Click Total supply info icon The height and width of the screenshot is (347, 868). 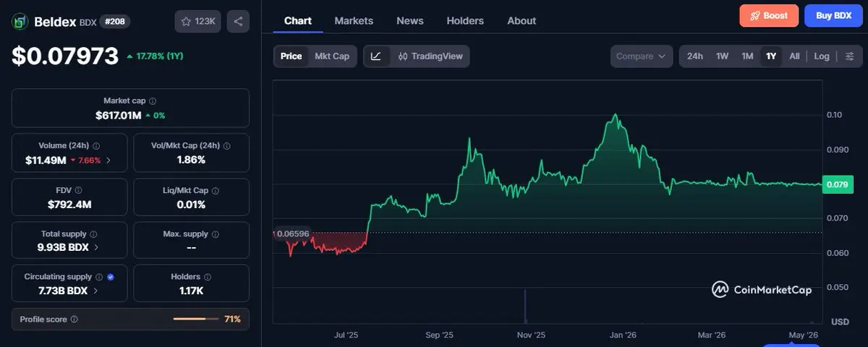click(93, 234)
